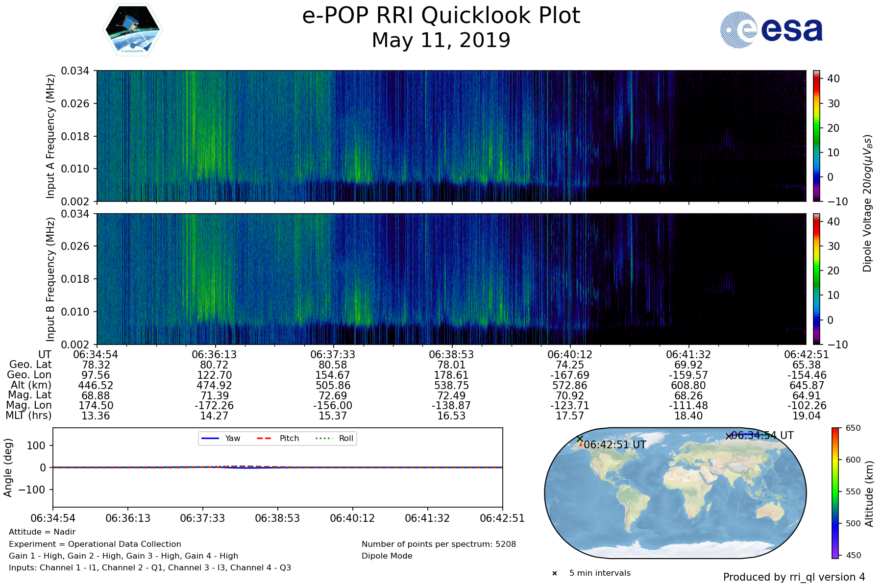Click the 06:40:12 tick on attitude plot
The image size is (882, 588).
pos(352,518)
